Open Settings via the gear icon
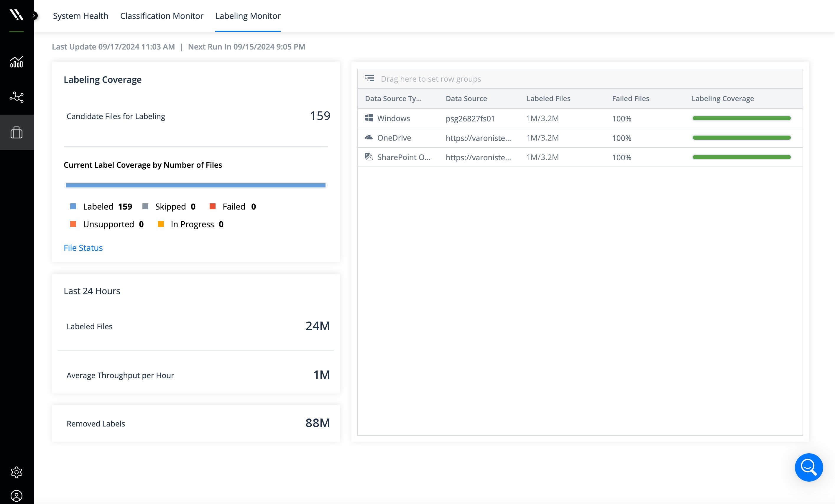The image size is (835, 504). [17, 472]
